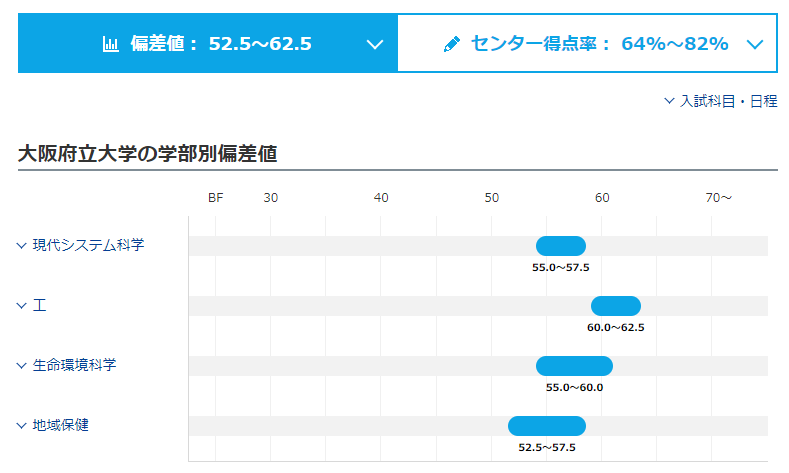This screenshot has width=789, height=473.
Task: Click the 55.0~57.5 blue range bar
Action: (561, 246)
